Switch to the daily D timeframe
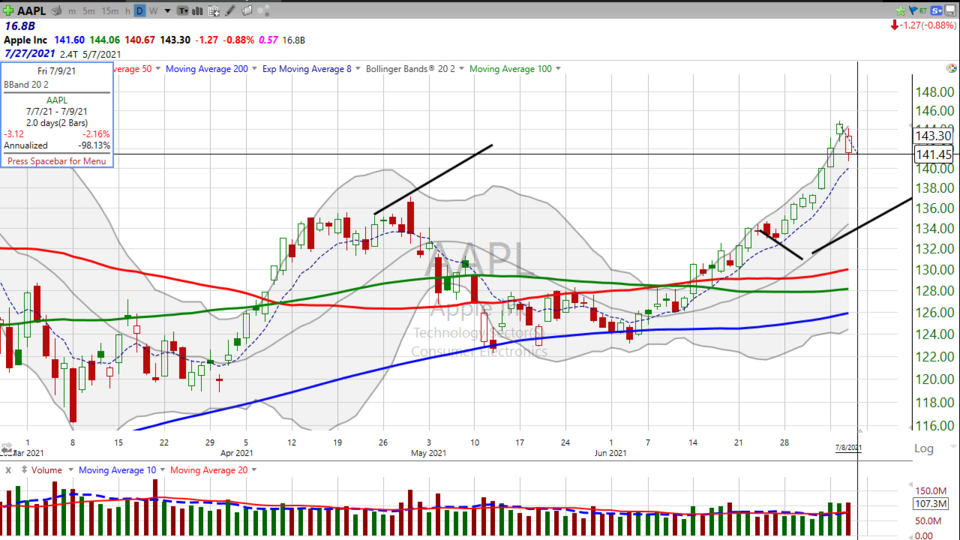This screenshot has width=960, height=540. [140, 10]
